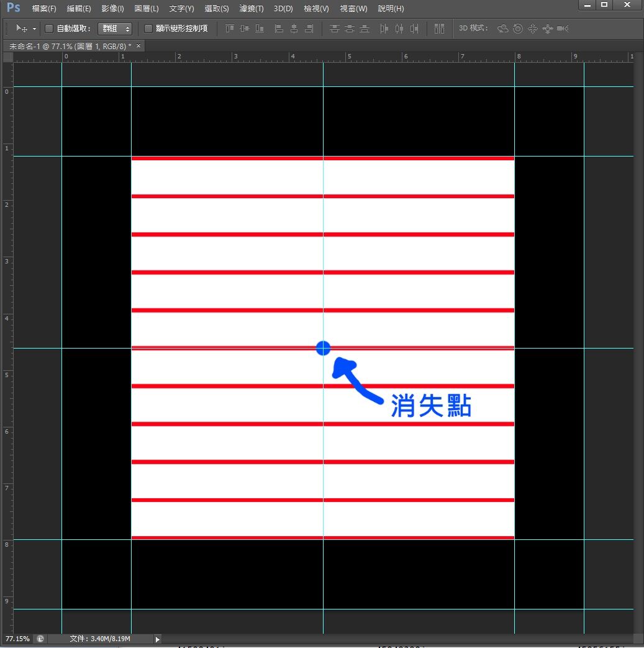Enable the 自動選取 checkbox
Image resolution: width=644 pixels, height=648 pixels.
[x=50, y=29]
